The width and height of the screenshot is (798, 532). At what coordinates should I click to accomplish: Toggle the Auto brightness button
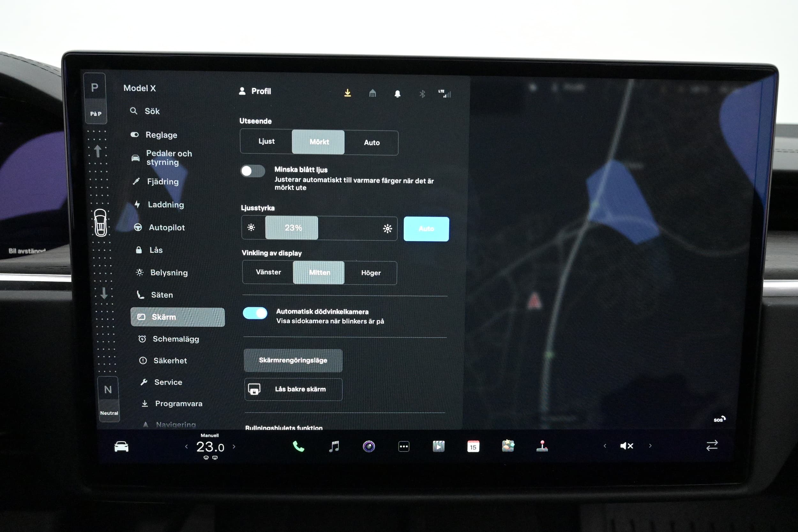[x=426, y=229]
